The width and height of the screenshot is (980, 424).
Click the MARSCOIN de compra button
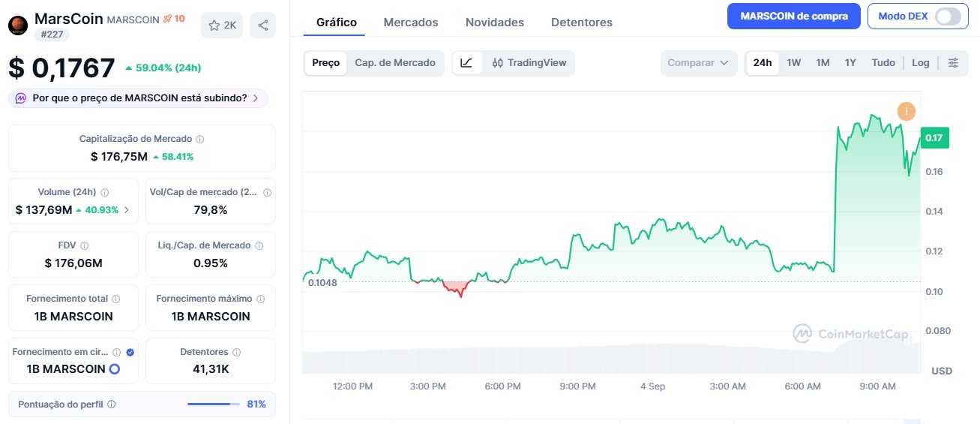[794, 16]
